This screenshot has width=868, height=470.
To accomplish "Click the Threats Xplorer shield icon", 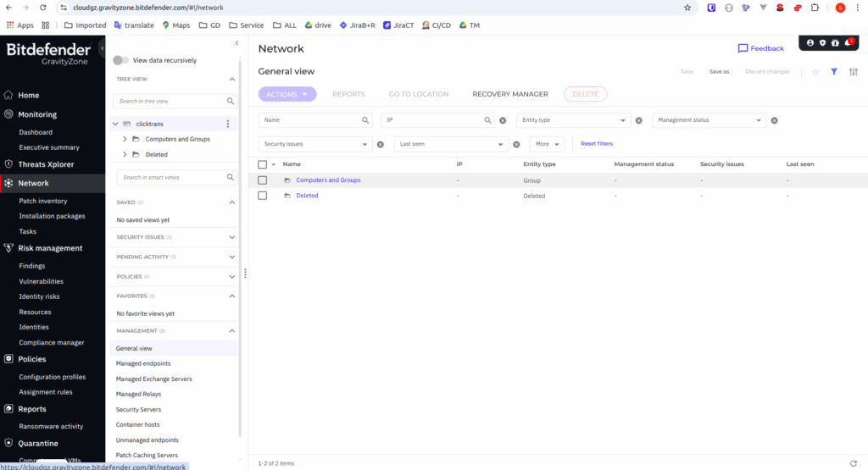I will (8, 164).
